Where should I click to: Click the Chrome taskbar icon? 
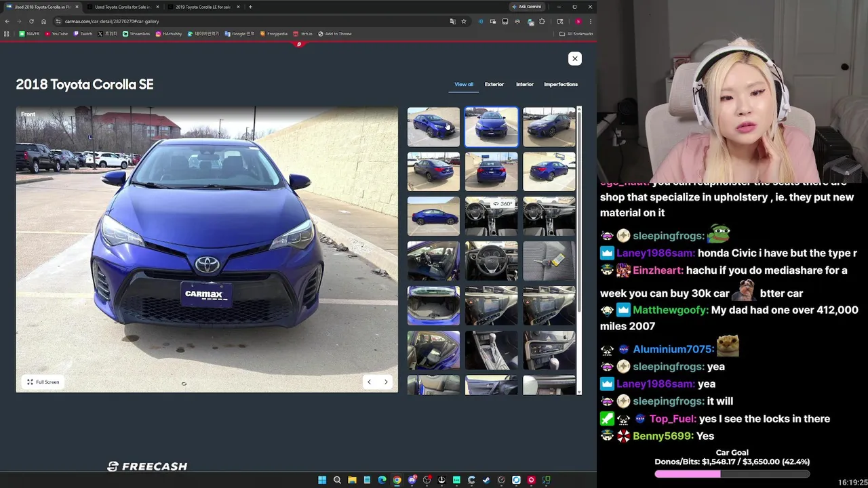(397, 480)
